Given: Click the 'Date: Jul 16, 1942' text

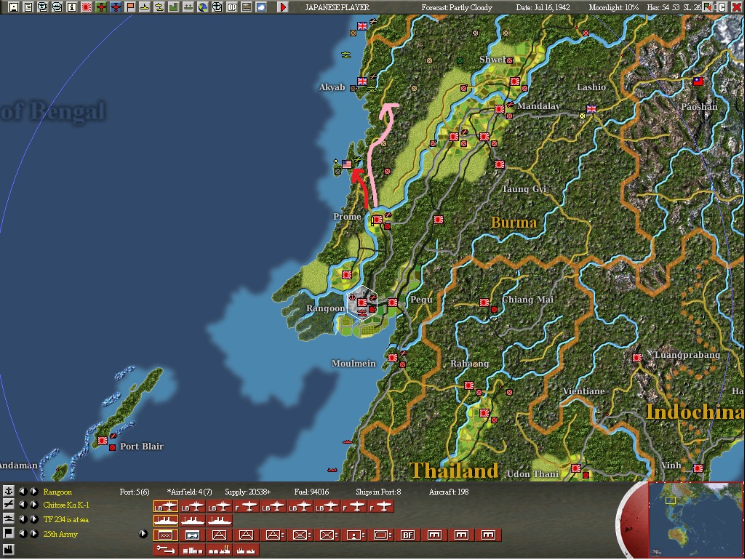Looking at the screenshot, I should pos(543,7).
